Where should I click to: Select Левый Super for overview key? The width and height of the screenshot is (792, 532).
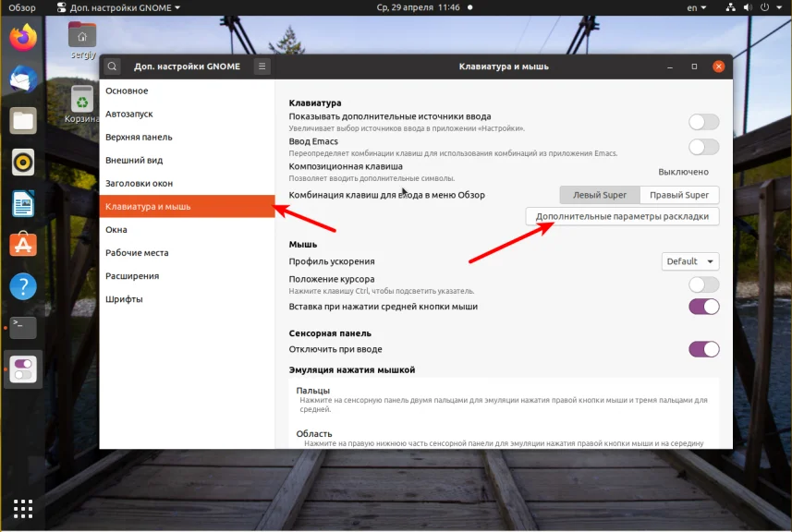(600, 195)
